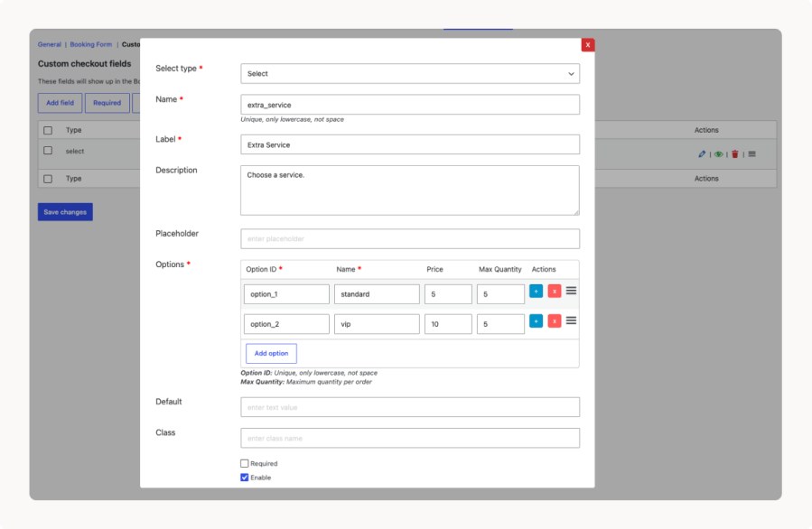Click the Description resize grip corner
Viewport: 812px width, 529px height.
click(576, 212)
